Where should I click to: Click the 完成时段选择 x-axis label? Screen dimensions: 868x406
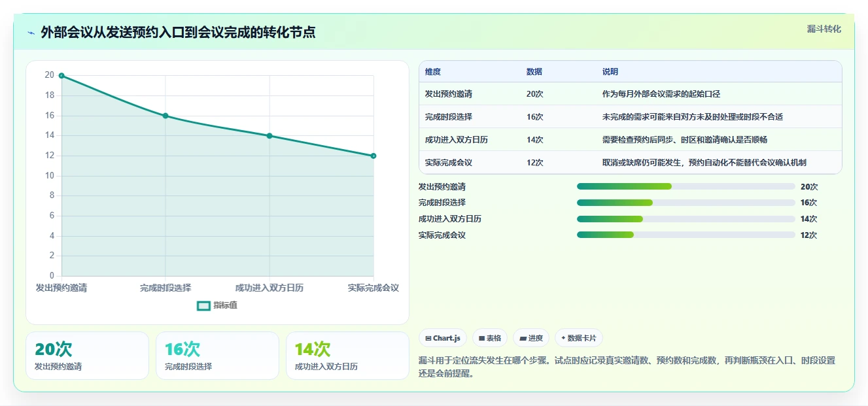point(165,288)
